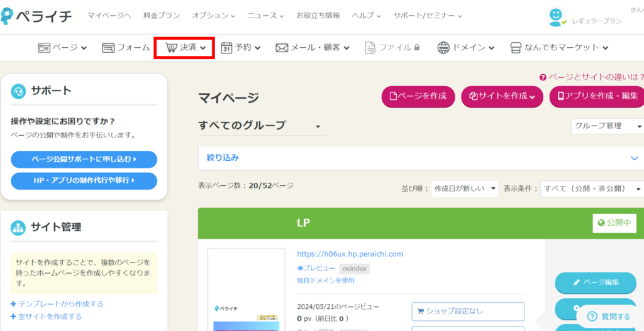Click the calendar 予約 icon
This screenshot has width=644, height=331.
[226, 47]
